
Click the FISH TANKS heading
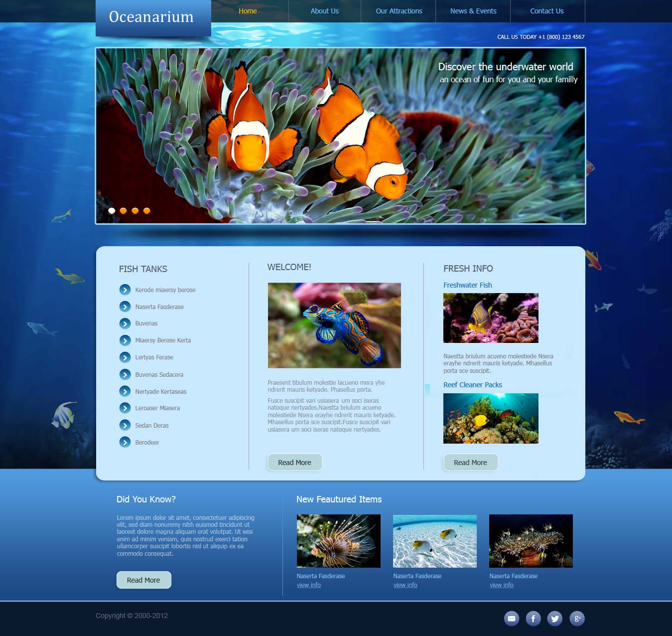pos(143,269)
